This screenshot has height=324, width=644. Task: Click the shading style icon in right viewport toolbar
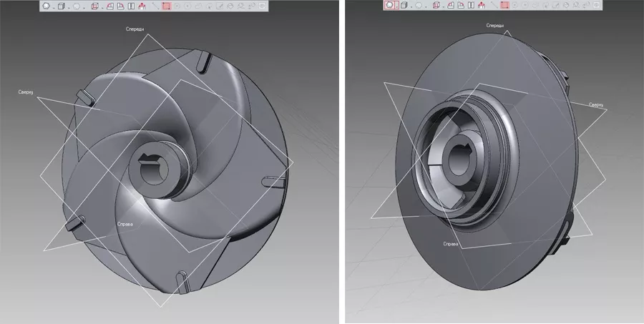click(389, 6)
